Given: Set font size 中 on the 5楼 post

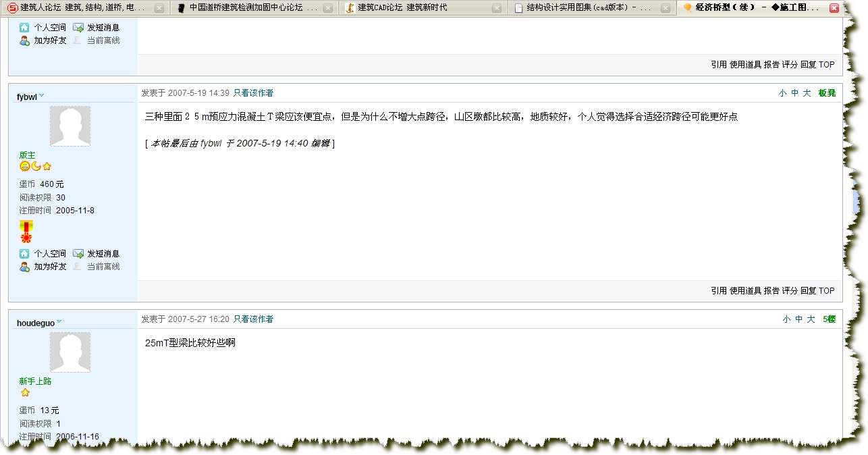Looking at the screenshot, I should tap(799, 319).
